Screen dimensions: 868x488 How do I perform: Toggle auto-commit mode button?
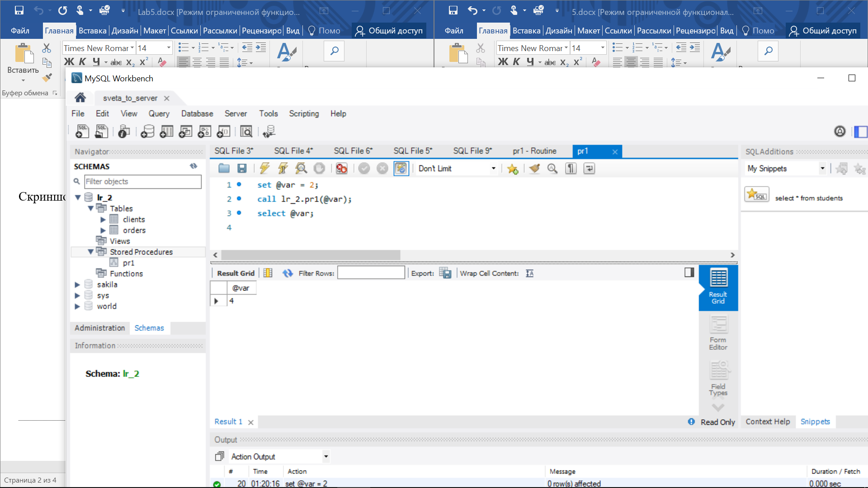click(x=401, y=169)
